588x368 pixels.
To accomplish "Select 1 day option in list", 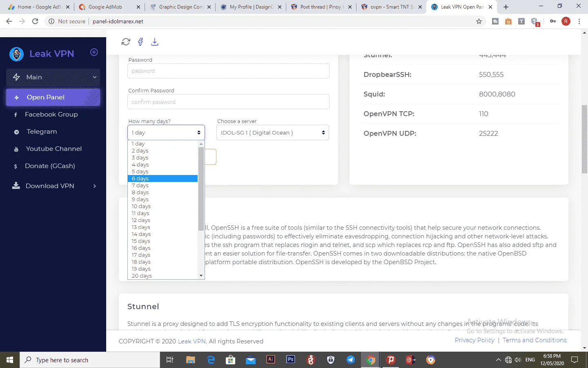I will point(163,144).
